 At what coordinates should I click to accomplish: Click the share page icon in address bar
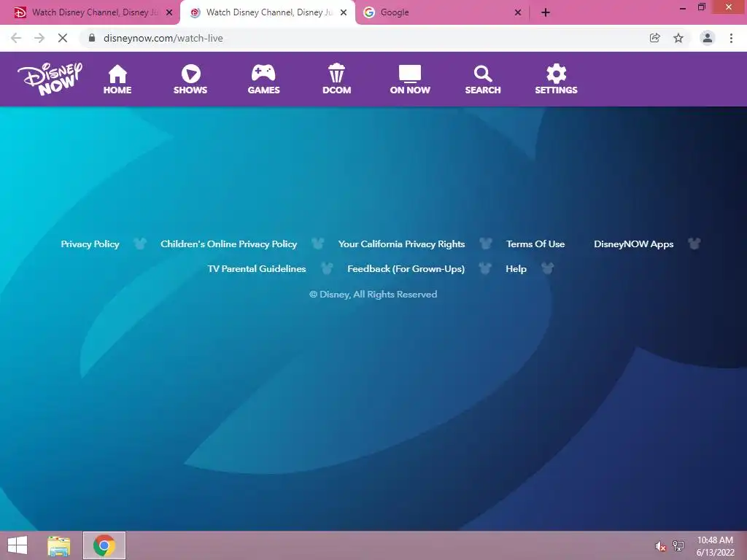coord(654,38)
